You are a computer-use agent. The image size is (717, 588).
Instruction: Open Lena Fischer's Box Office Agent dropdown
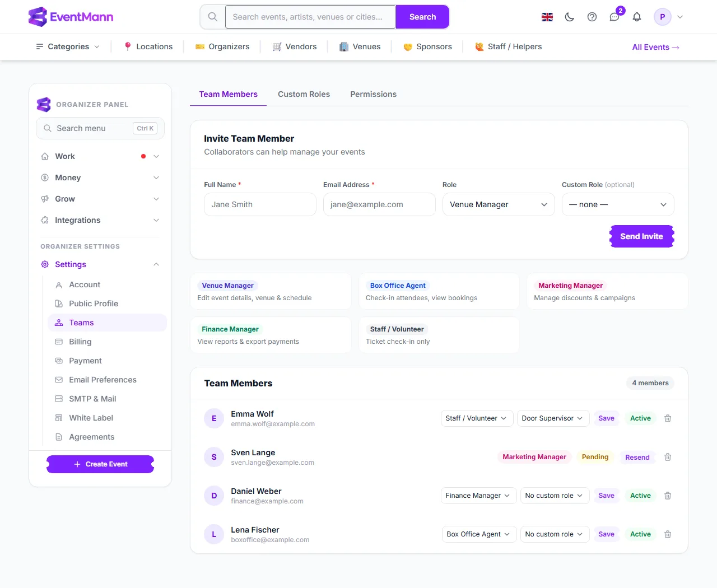(x=479, y=534)
